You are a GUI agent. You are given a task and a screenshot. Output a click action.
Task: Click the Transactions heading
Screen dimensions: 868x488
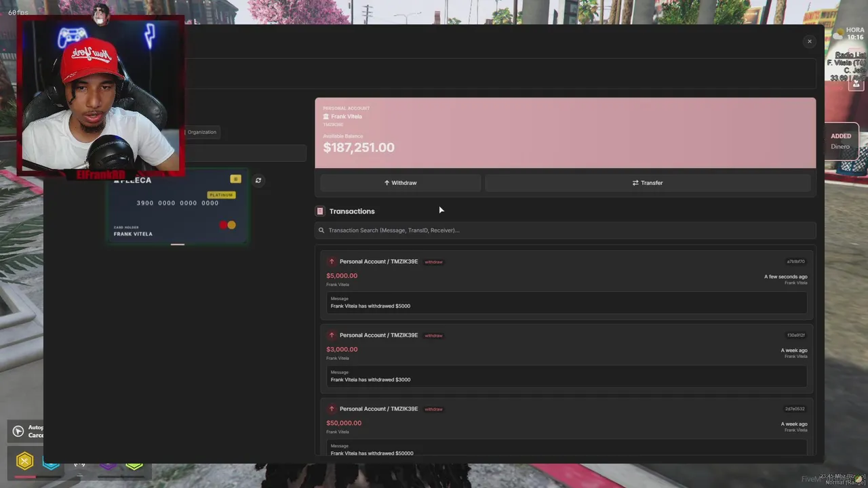point(352,211)
